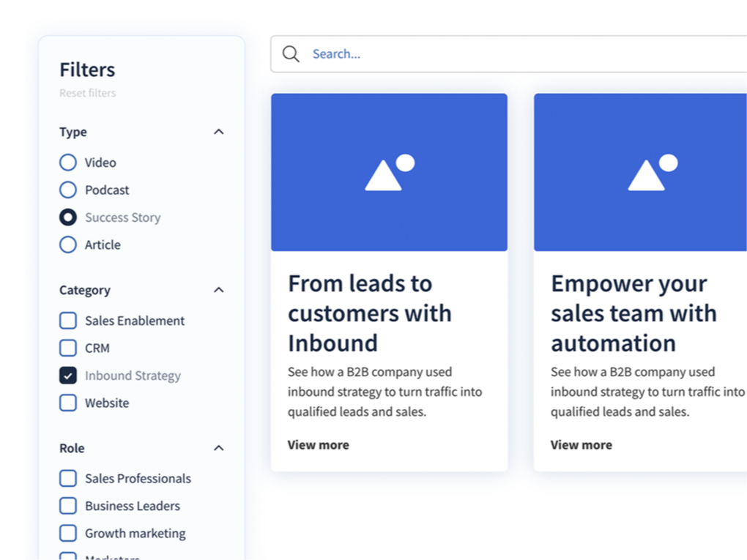Select the Success Story radio button

pos(68,217)
